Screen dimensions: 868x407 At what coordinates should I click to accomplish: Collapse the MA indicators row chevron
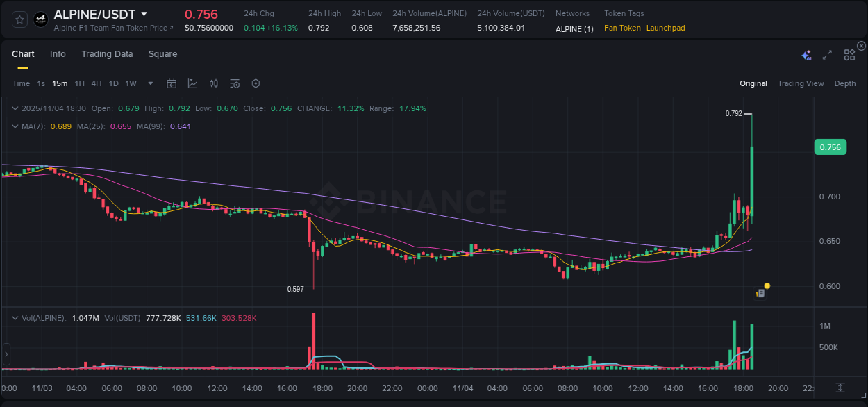tap(15, 126)
